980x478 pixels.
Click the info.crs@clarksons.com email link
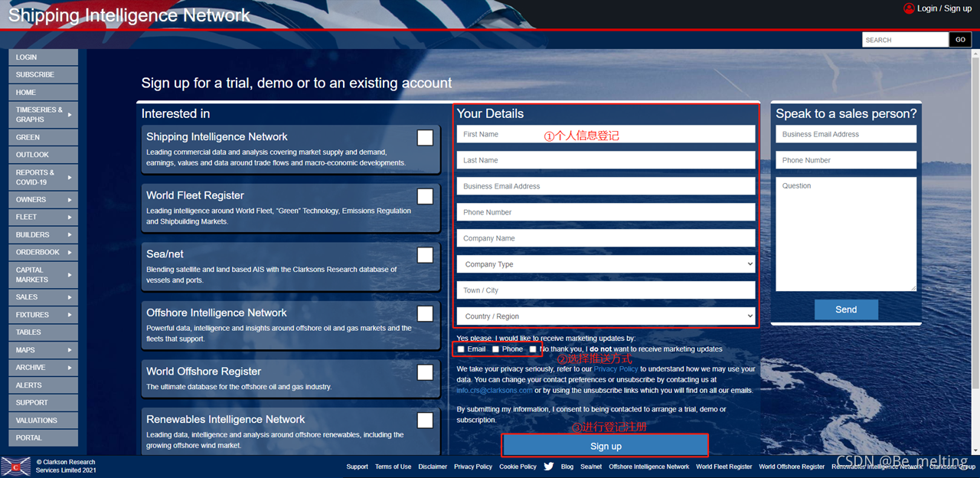coord(494,391)
